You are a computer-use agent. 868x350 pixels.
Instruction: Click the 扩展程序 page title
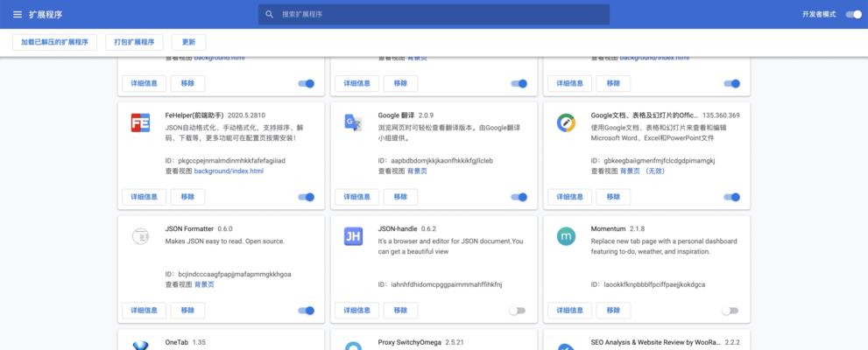(x=46, y=14)
